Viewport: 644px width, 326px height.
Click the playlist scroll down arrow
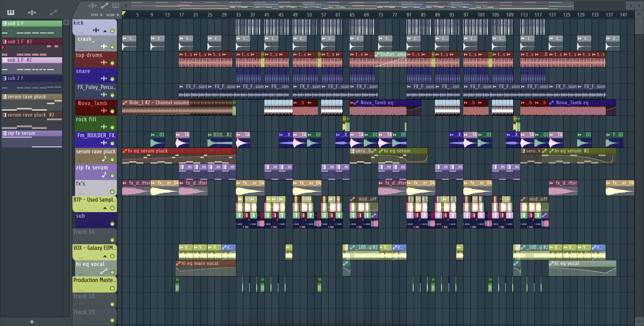639,321
